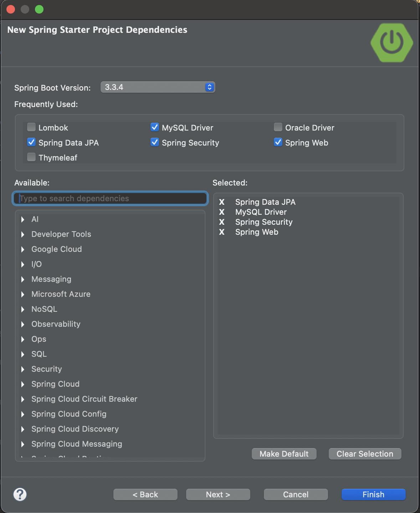This screenshot has height=513, width=420.
Task: Zoom the dialog with the green window button
Action: tap(39, 9)
